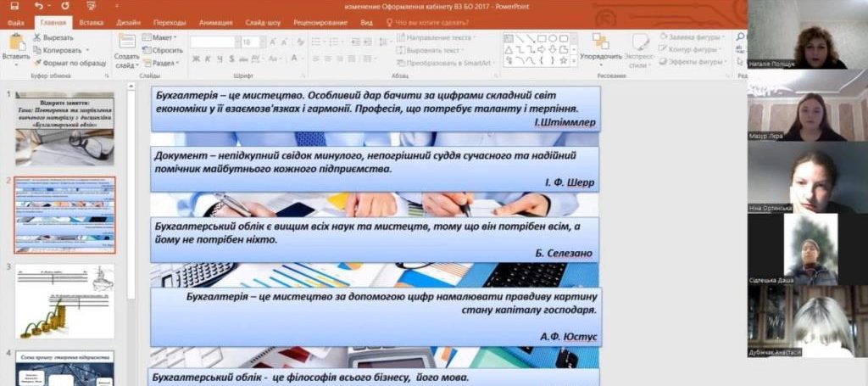Switch to the Анимация tab
The height and width of the screenshot is (386, 868).
coord(215,23)
